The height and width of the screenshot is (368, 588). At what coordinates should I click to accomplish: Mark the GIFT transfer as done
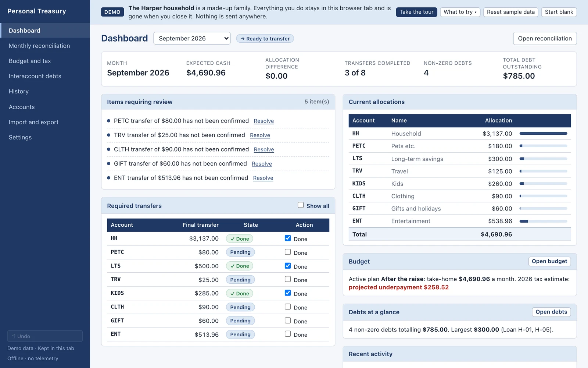tap(288, 321)
